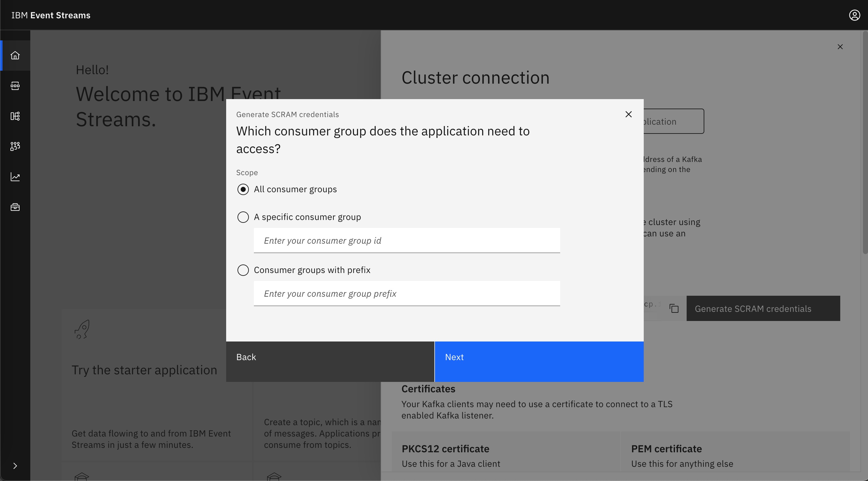Open the Toolbox via briefcase icon

pos(15,207)
